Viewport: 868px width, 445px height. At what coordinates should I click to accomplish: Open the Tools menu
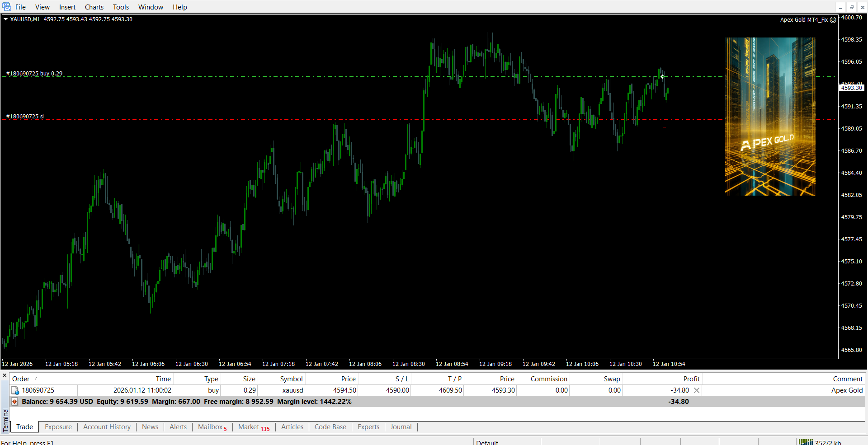121,7
